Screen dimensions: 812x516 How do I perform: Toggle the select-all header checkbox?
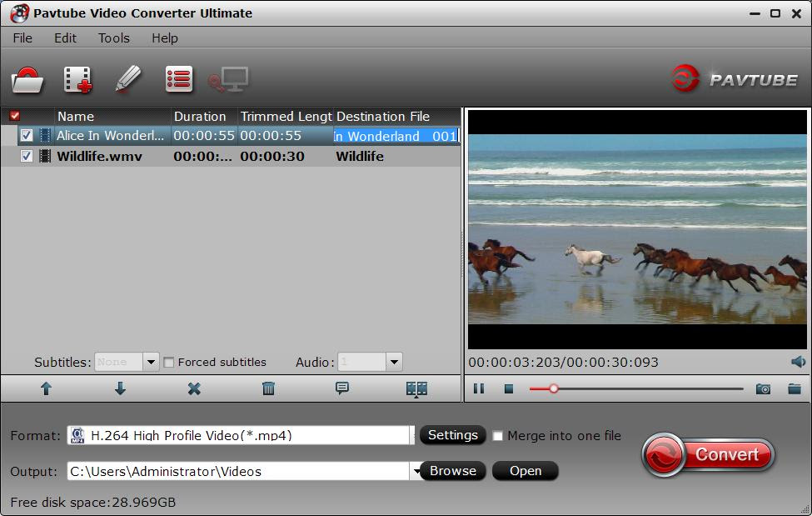click(x=15, y=116)
